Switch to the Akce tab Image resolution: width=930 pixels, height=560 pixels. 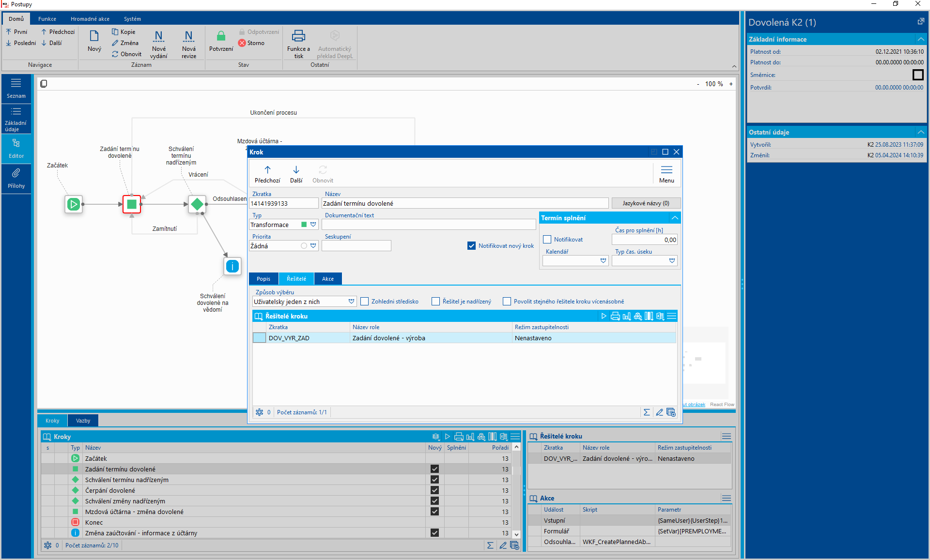tap(328, 279)
